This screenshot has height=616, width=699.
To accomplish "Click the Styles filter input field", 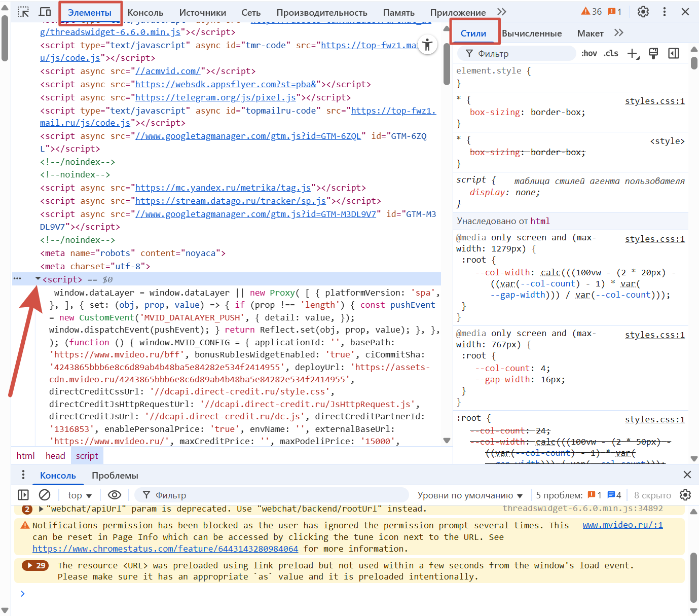I will click(522, 54).
